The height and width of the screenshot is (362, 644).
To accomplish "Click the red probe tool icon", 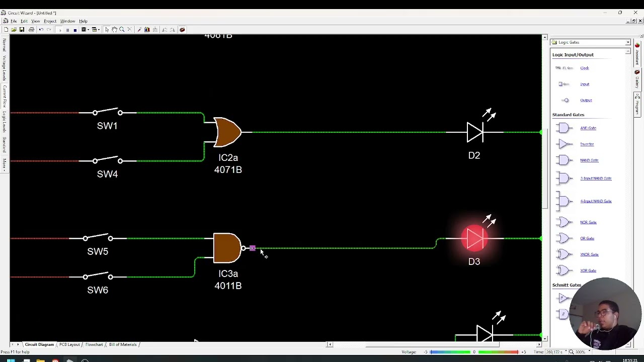I will pos(139,30).
